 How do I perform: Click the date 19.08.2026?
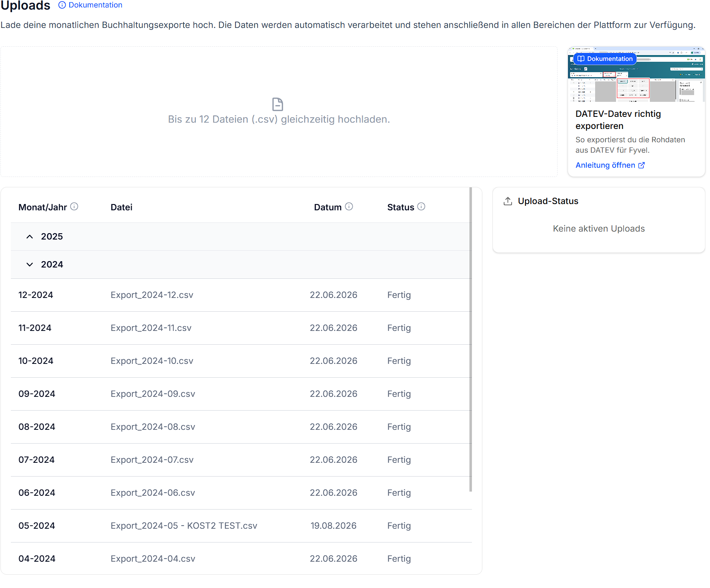click(334, 526)
